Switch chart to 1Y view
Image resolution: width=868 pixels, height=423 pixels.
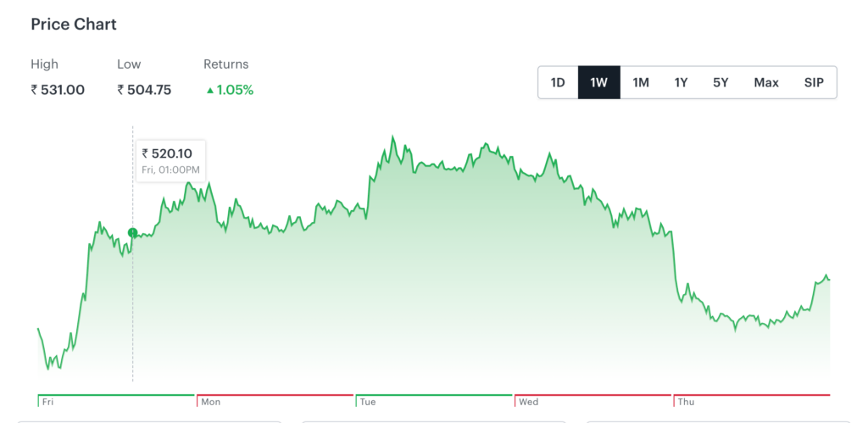point(681,82)
